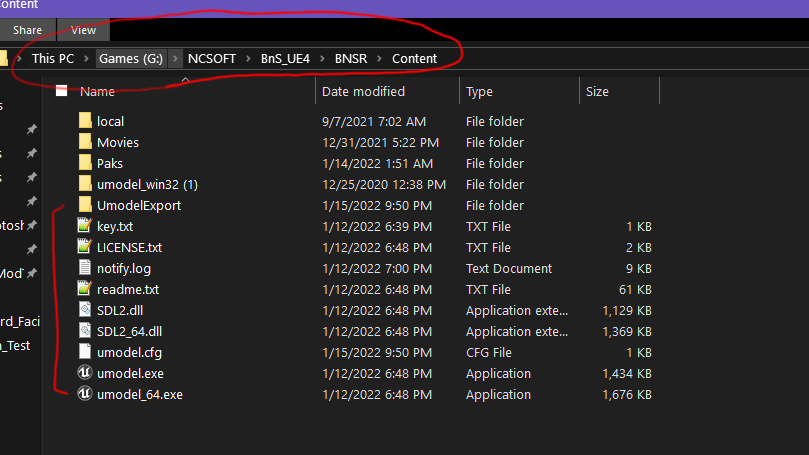The image size is (809, 455).
Task: Expand the chevron before This PC
Action: tap(19, 58)
